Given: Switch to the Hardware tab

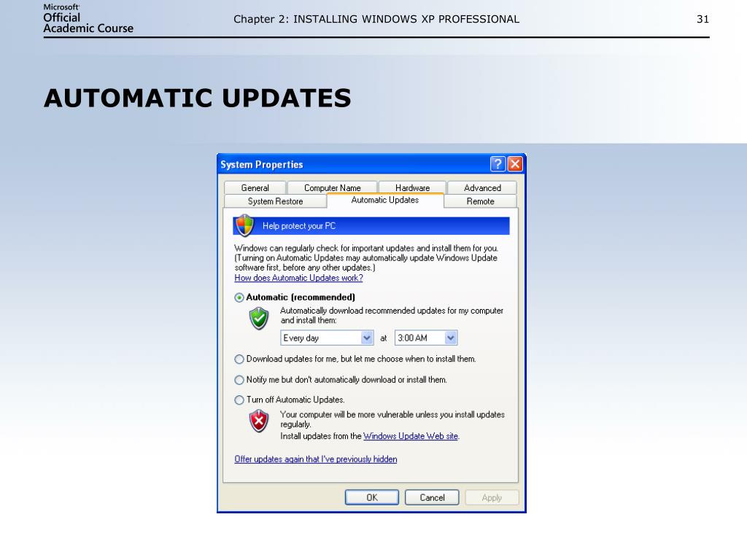Looking at the screenshot, I should (x=412, y=187).
